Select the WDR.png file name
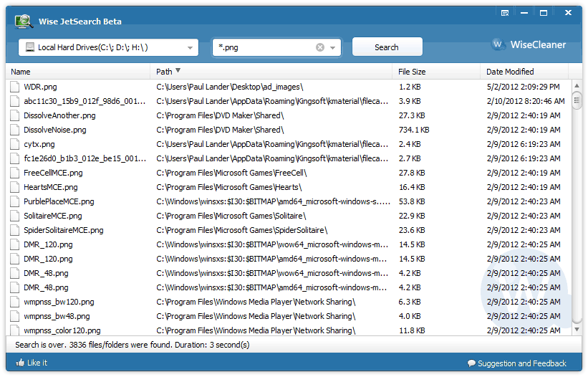Screen dimensions: 588x377 40,87
